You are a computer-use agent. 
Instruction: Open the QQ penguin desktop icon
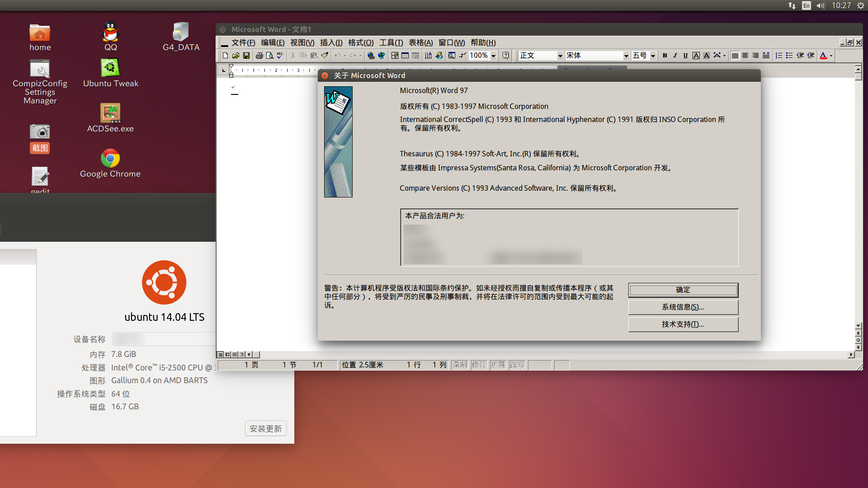click(110, 36)
